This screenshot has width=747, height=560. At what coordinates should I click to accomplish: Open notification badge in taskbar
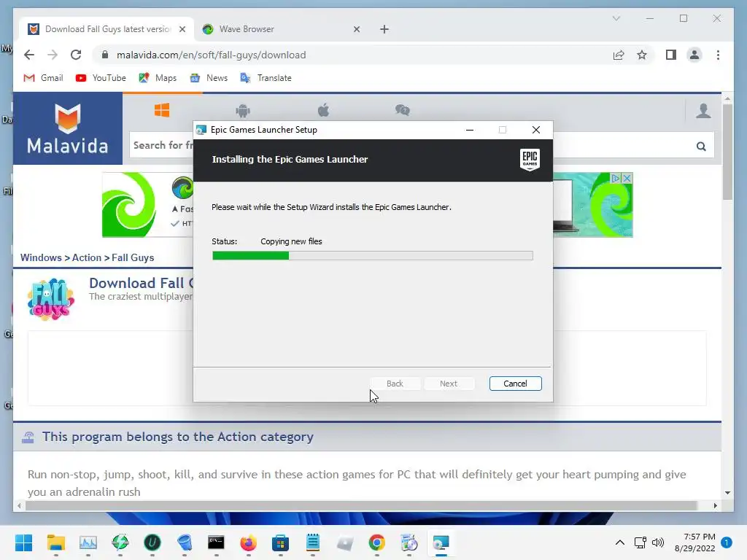tap(727, 542)
